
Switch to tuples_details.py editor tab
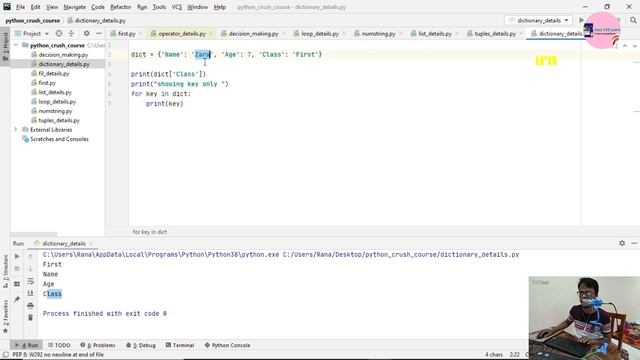(x=495, y=33)
